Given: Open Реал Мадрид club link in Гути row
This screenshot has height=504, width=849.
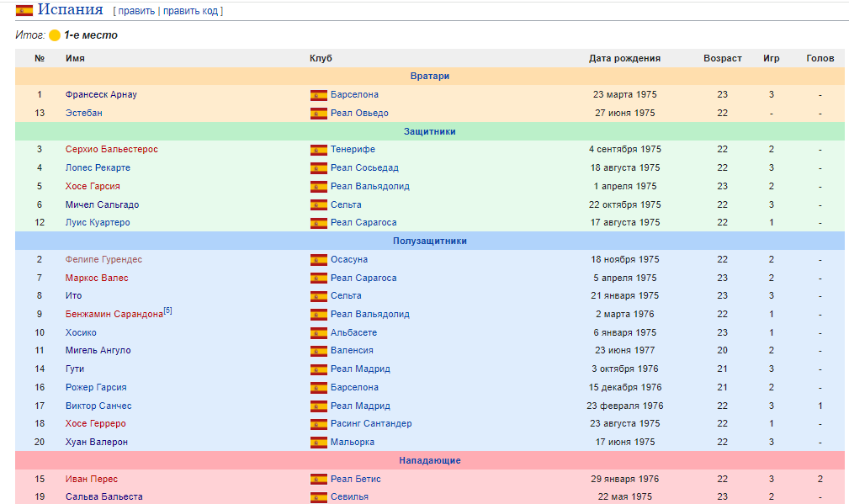Looking at the screenshot, I should pyautogui.click(x=361, y=369).
